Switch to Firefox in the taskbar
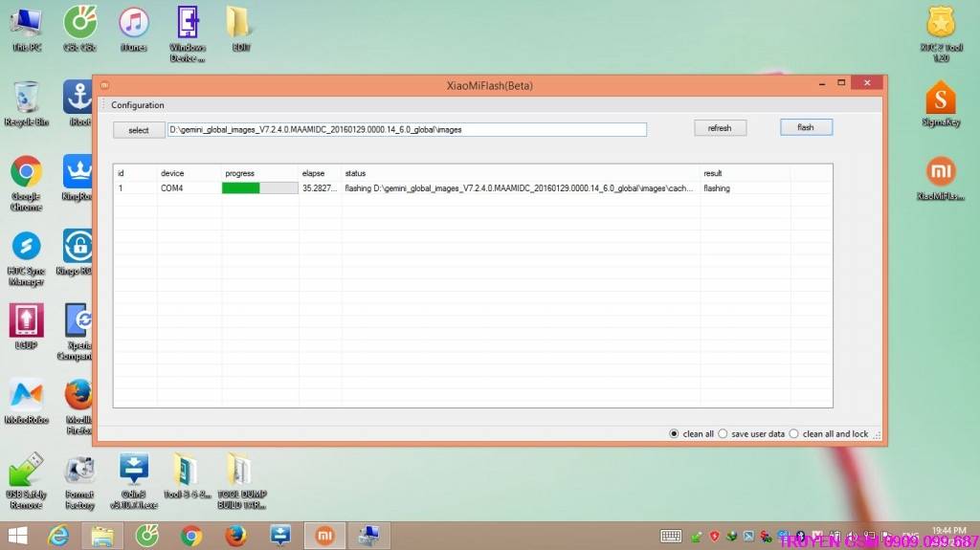This screenshot has width=980, height=550. tap(235, 536)
